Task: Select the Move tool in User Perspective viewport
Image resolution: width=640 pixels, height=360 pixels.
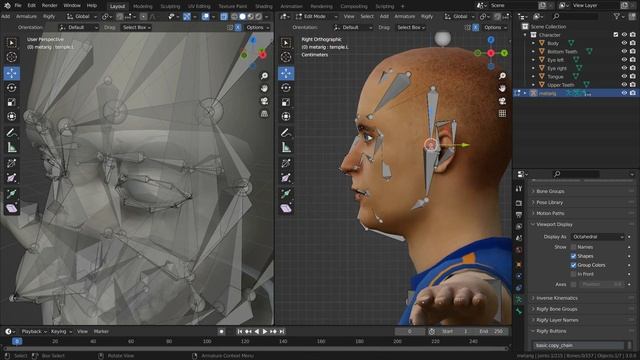Action: 11,73
